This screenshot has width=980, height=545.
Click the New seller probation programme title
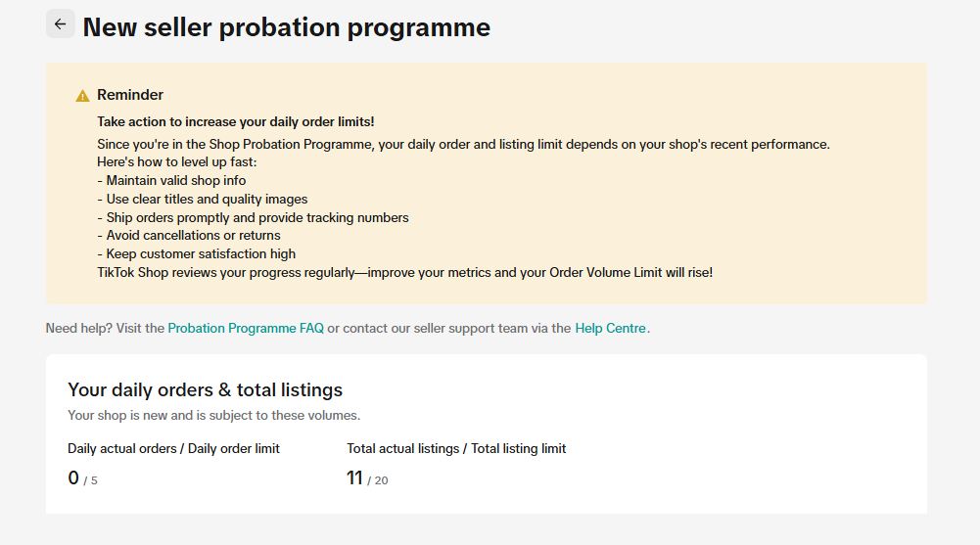286,27
